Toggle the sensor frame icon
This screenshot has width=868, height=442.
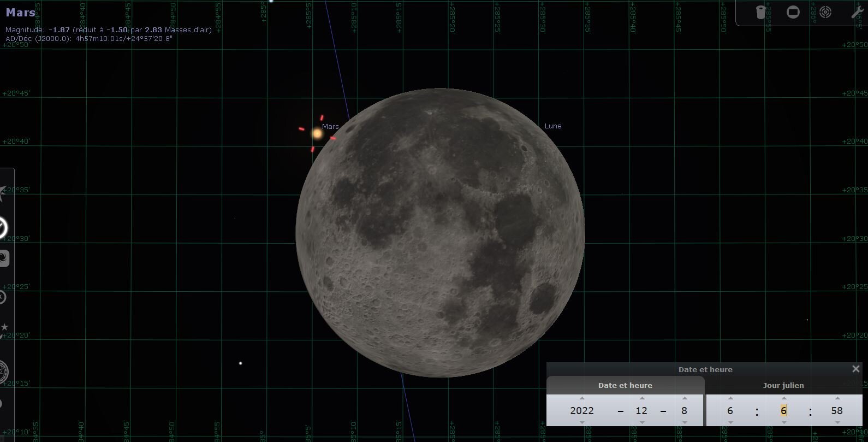tap(793, 12)
